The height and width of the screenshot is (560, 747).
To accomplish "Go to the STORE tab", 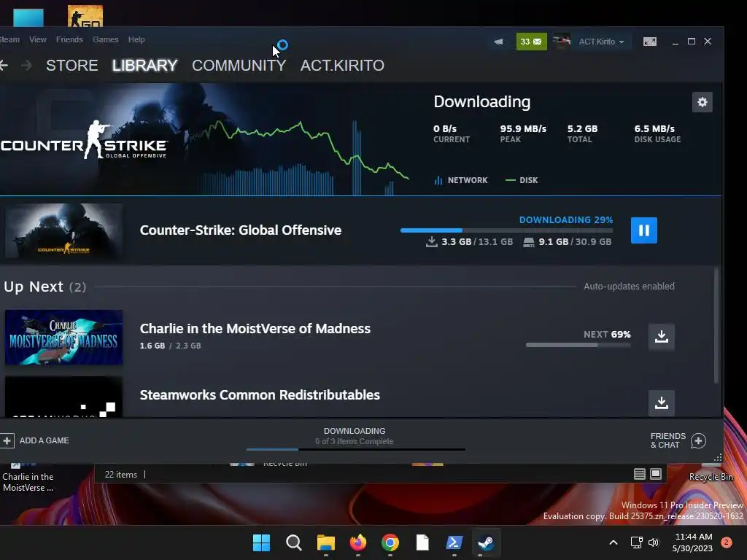I will coord(72,65).
